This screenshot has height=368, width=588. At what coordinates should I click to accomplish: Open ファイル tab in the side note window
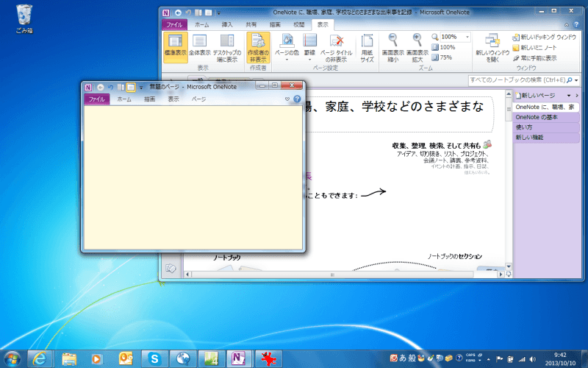click(97, 99)
